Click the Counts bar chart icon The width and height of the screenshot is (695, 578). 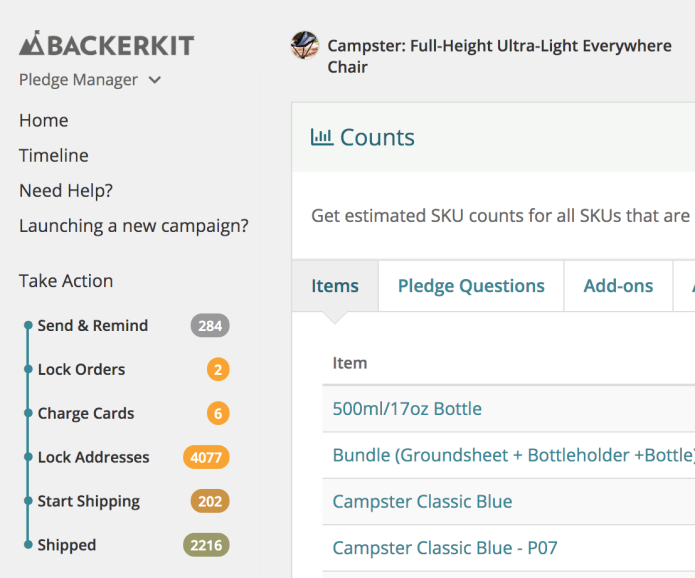(x=322, y=137)
